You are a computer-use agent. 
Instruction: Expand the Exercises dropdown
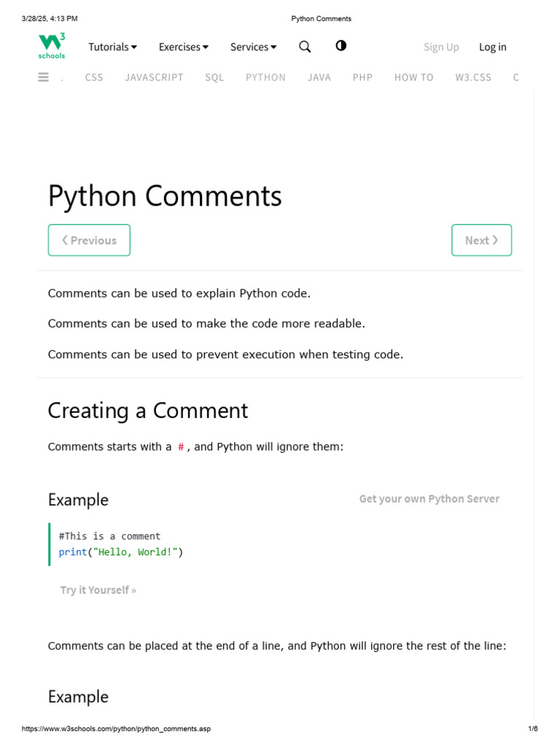[183, 47]
